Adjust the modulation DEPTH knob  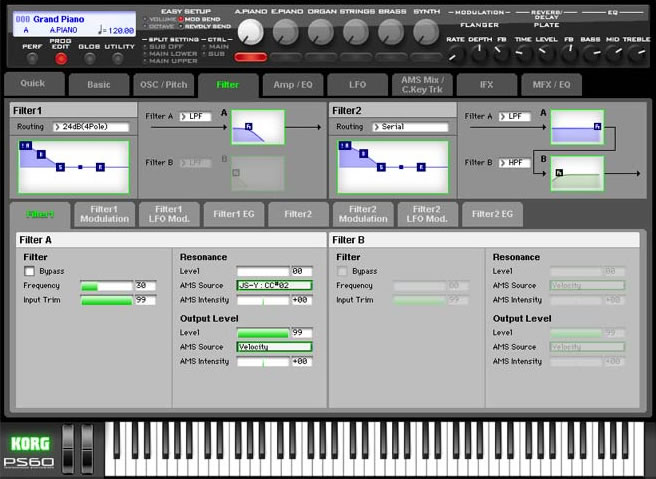(x=479, y=54)
